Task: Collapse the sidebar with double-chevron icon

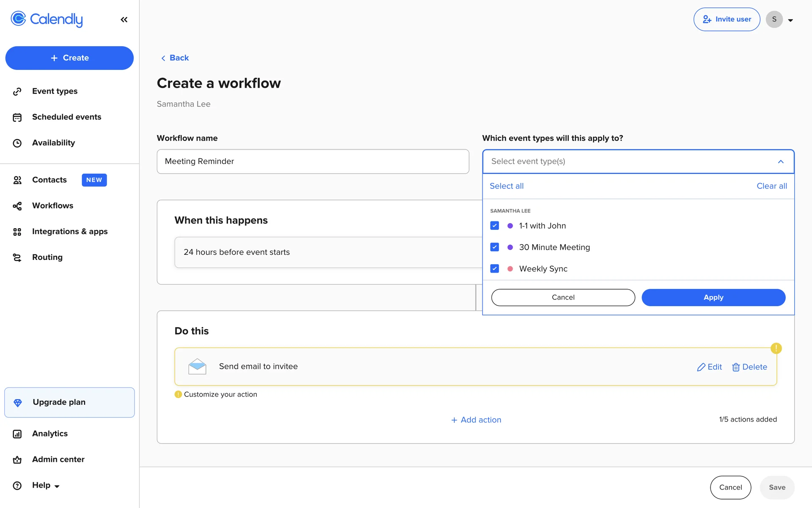Action: (x=124, y=19)
